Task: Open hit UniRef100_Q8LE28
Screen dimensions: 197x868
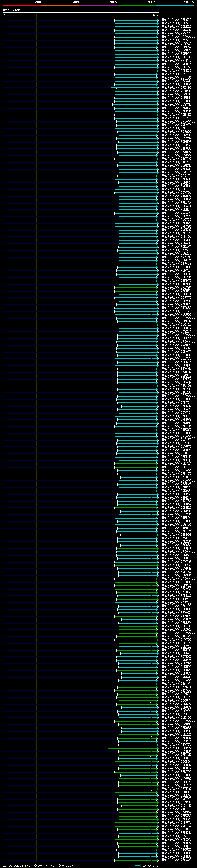Action: coord(177,26)
